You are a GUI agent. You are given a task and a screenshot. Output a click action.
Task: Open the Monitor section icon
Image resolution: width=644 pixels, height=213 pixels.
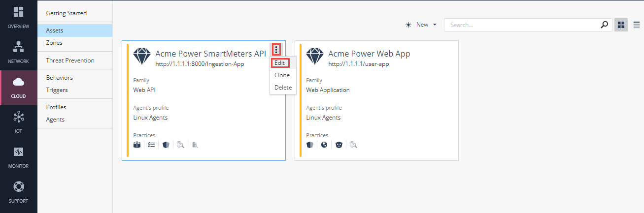coord(18,152)
